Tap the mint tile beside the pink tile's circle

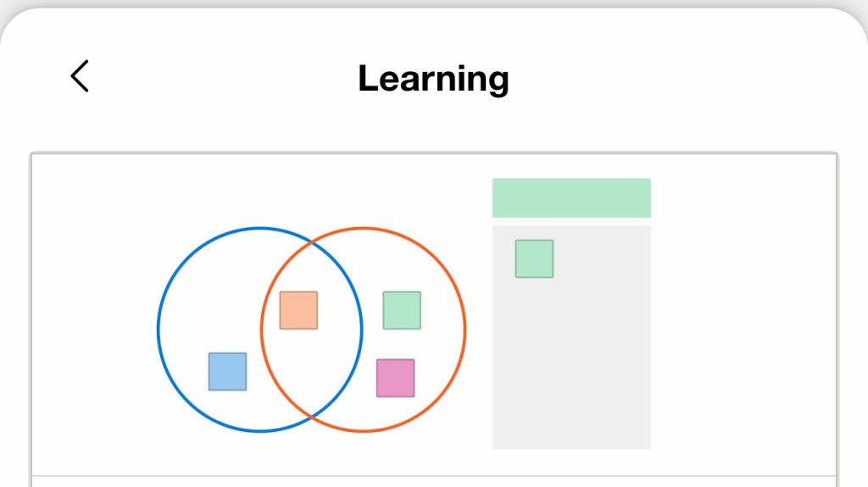point(402,311)
